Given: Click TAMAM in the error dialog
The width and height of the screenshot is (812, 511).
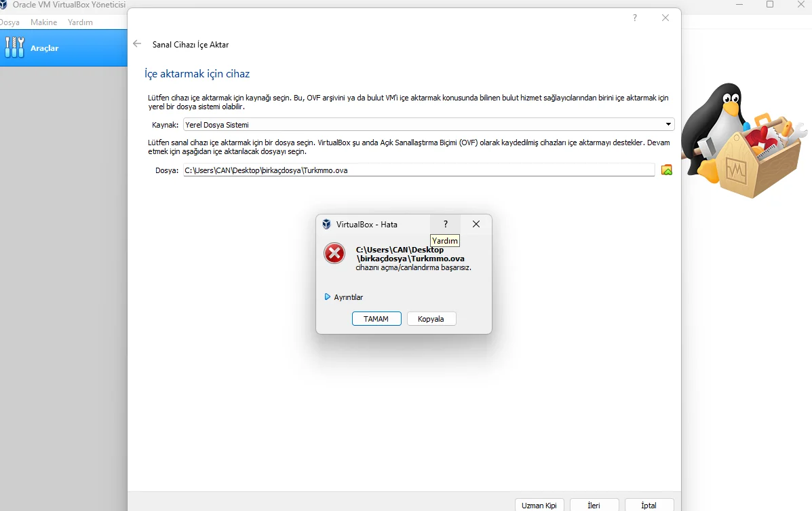Looking at the screenshot, I should pos(376,319).
